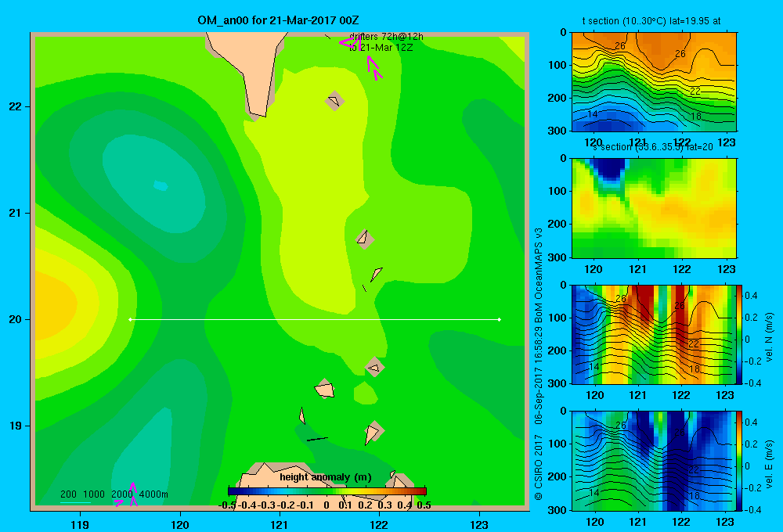
Task: Click longitude label "123" on the main map axis
Action: (479, 524)
